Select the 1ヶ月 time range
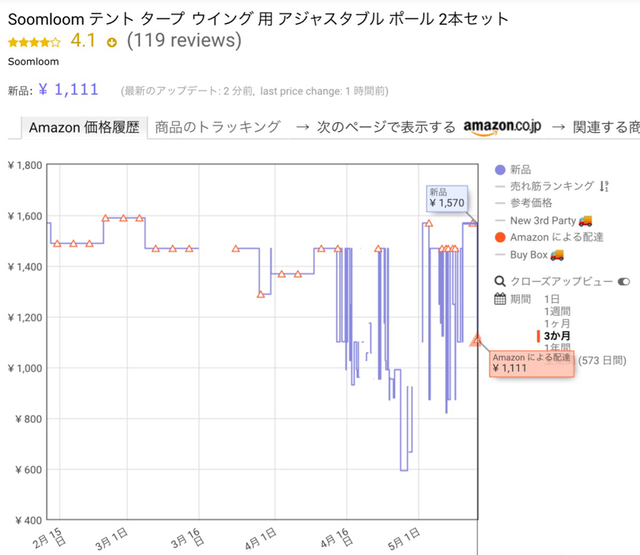This screenshot has height=555, width=640. [x=557, y=324]
